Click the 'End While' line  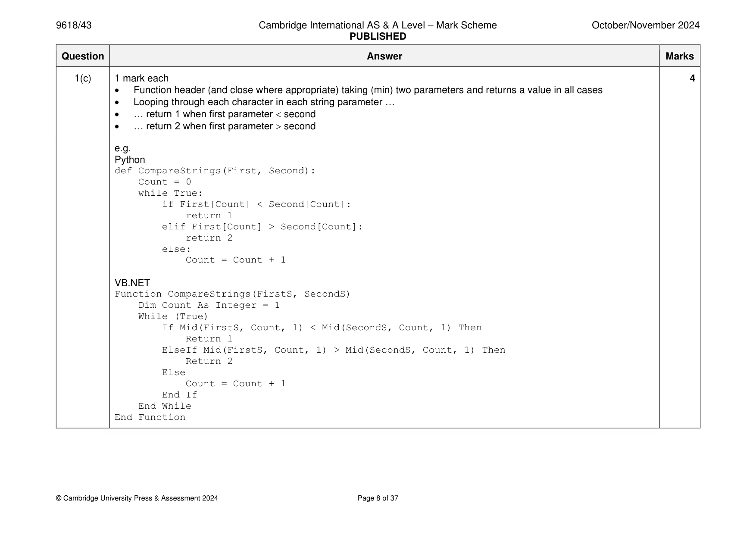click(165, 406)
